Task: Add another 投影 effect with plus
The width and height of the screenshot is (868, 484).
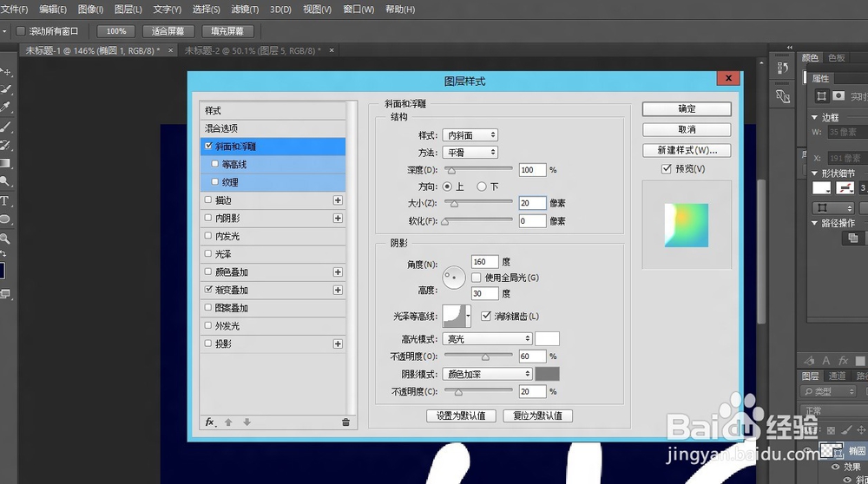Action: [338, 344]
